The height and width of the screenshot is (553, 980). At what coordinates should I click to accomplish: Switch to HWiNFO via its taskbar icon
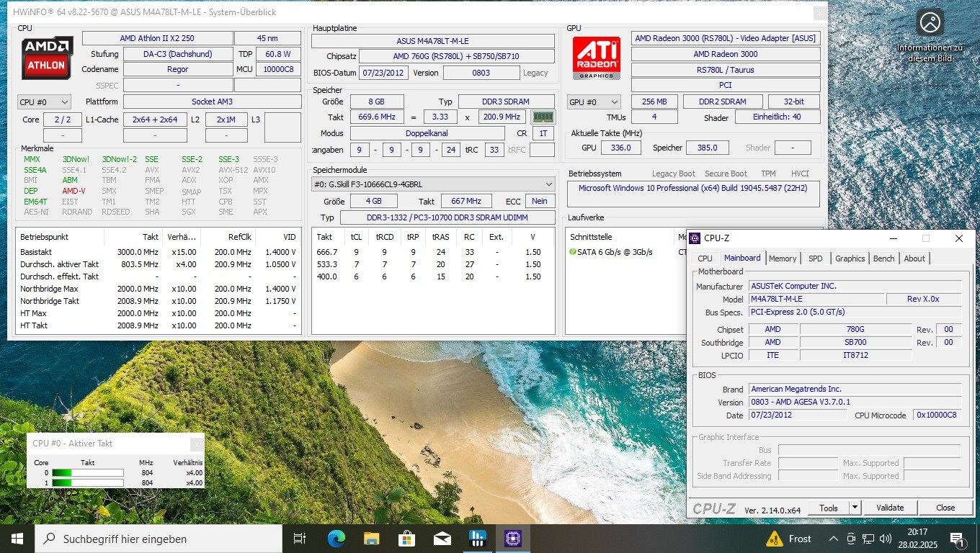coord(477,539)
